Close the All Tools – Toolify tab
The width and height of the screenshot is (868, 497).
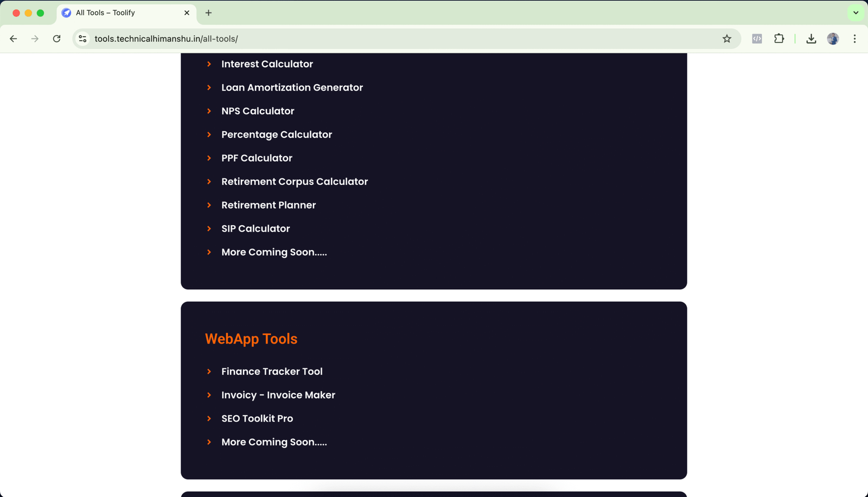click(187, 12)
